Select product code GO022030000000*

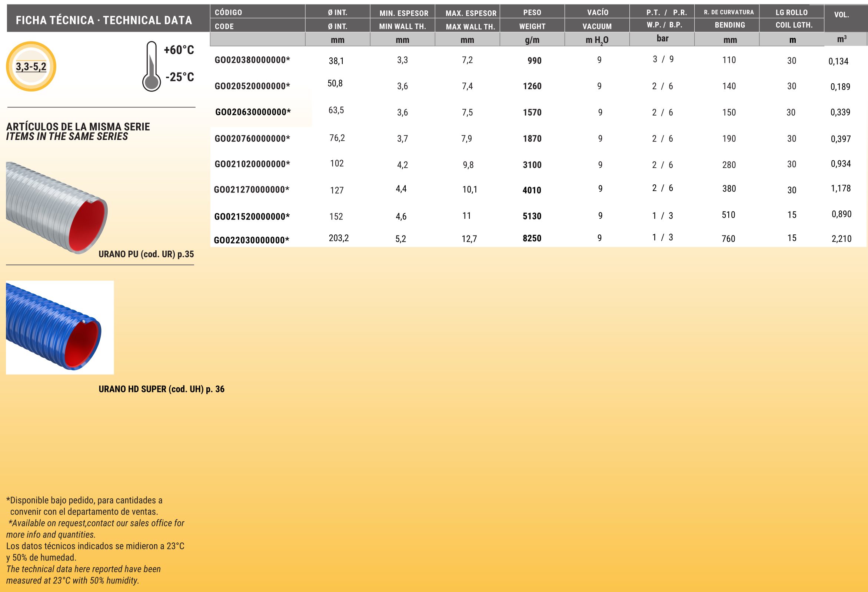[252, 240]
